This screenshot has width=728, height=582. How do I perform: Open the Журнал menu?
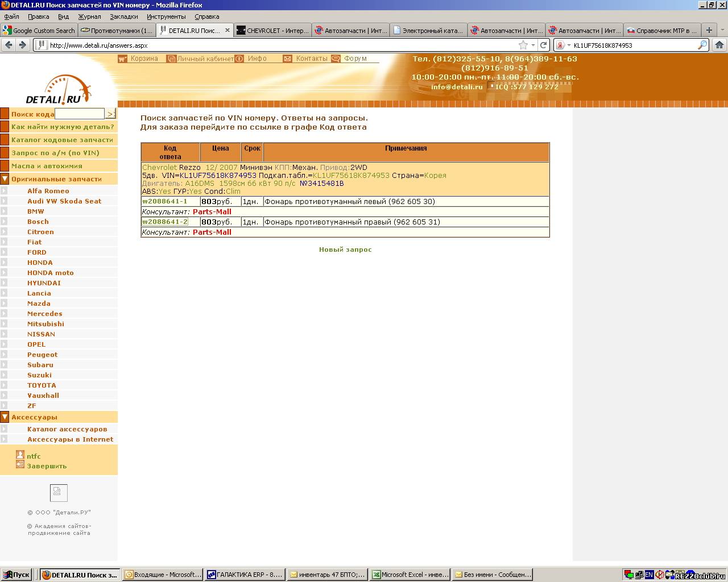coord(89,16)
